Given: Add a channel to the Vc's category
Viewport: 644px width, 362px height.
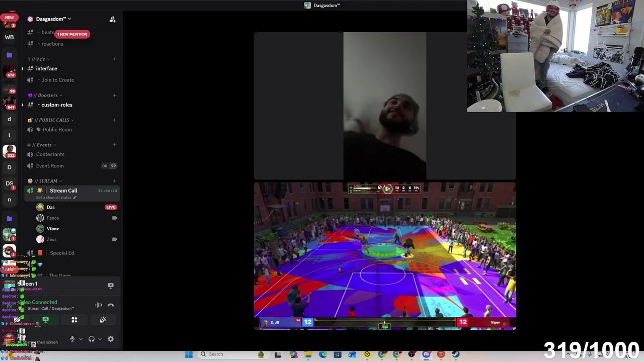Looking at the screenshot, I should (114, 59).
